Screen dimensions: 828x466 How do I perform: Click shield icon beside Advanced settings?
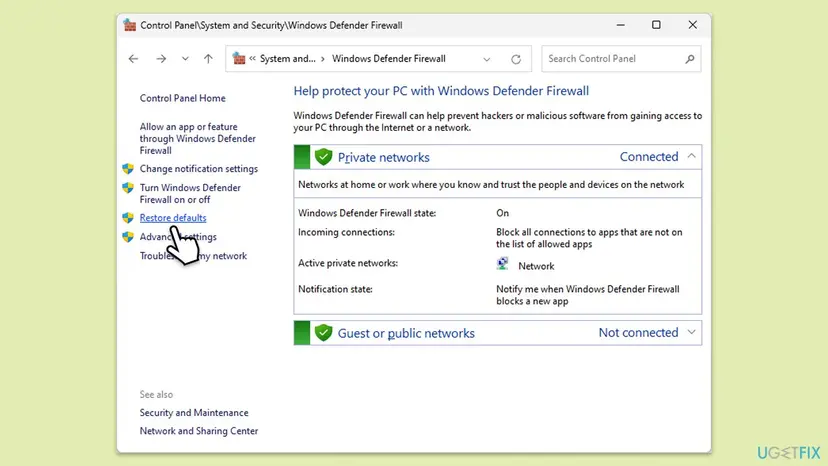click(x=128, y=237)
